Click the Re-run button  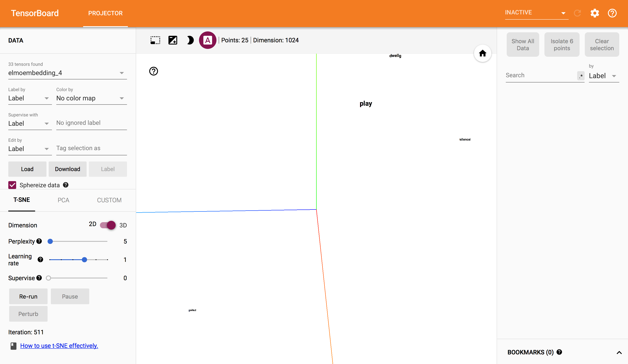(28, 297)
